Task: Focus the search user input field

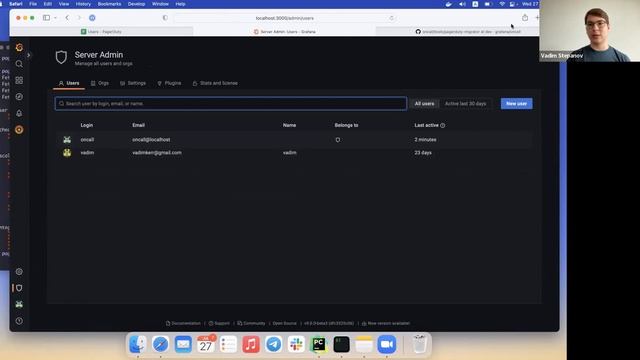Action: [x=231, y=104]
